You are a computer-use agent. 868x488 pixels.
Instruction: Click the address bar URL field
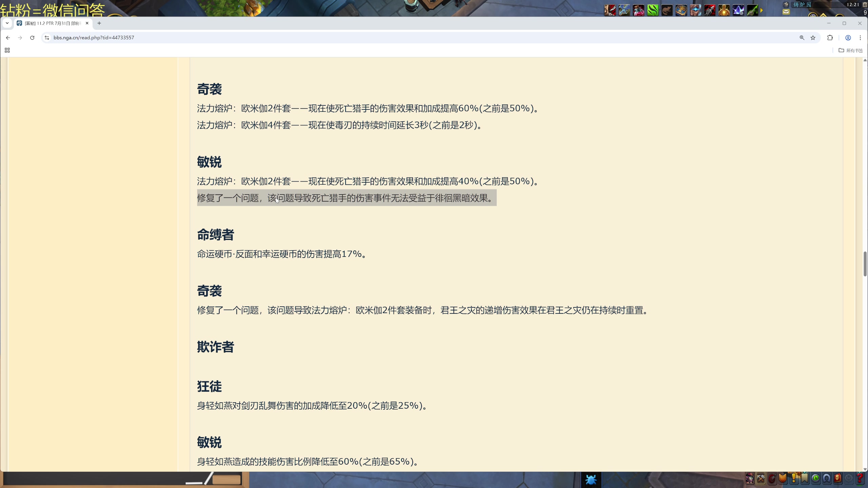pos(420,38)
